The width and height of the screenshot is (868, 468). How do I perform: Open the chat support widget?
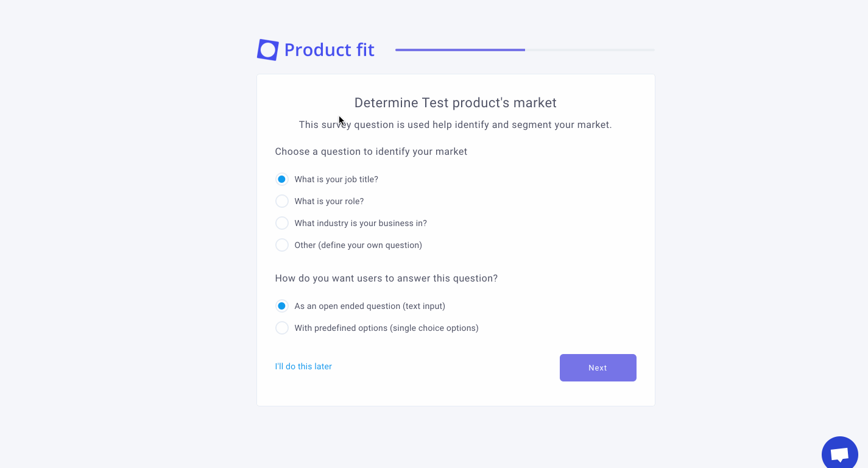839,454
